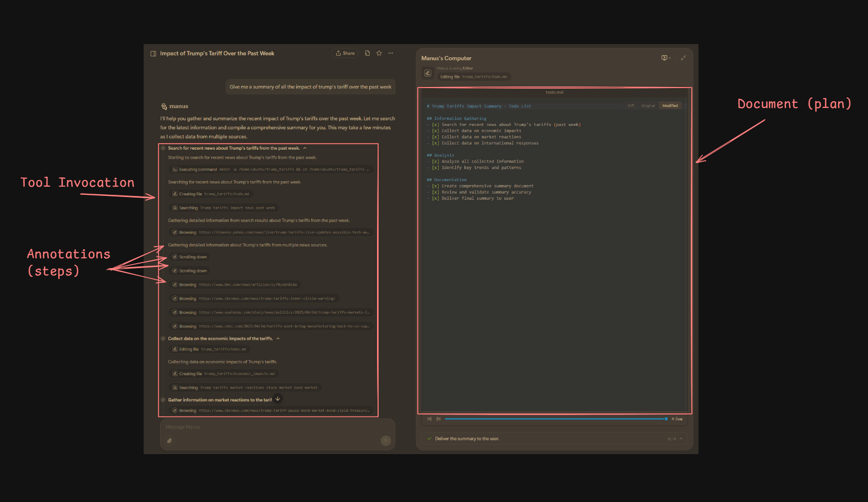
Task: Toggle the sidebar panel icon beside the title
Action: point(153,53)
